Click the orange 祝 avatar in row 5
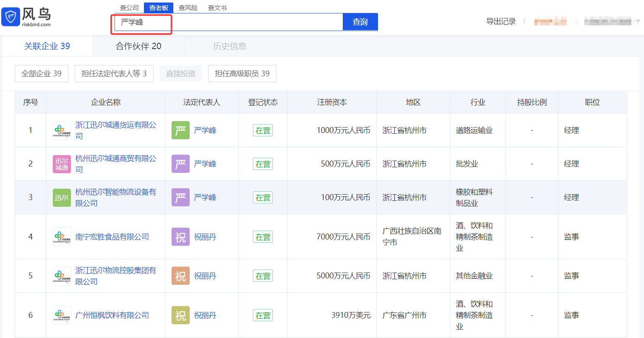 coord(180,276)
